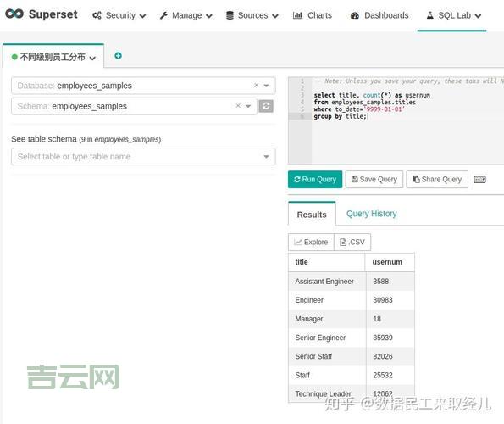Expand the table select dropdown arrow

(266, 157)
